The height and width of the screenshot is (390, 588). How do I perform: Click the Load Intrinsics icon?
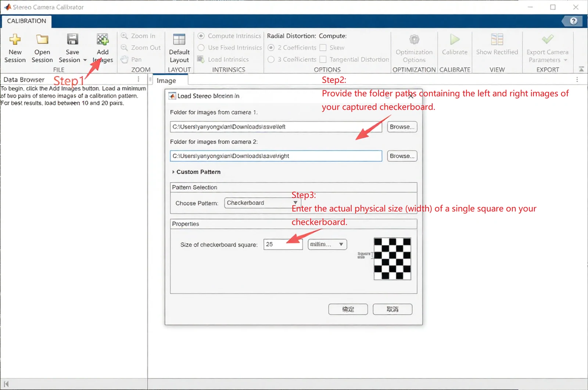coord(201,59)
